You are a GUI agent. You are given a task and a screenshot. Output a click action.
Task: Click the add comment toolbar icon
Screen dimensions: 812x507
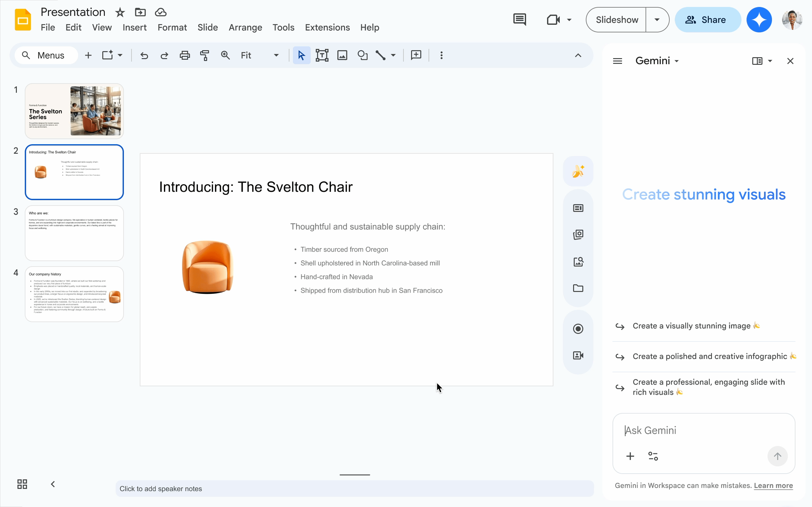pos(416,55)
